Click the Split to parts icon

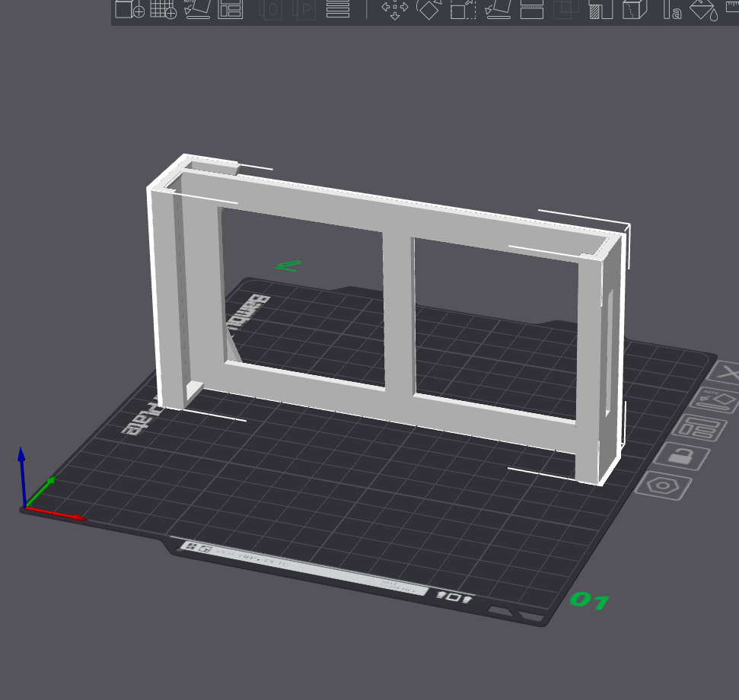pos(304,9)
